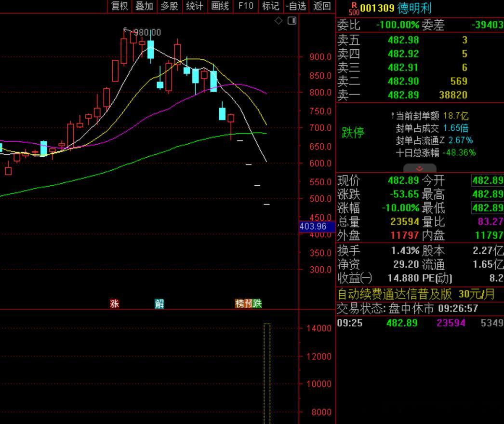Click the 09:25 tick trade row
The image size is (504, 424).
click(x=420, y=323)
